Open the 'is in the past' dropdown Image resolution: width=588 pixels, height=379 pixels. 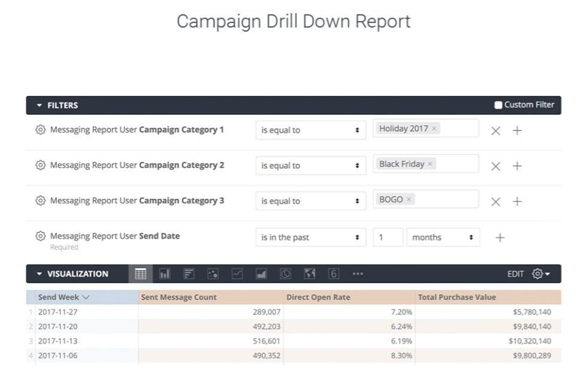point(310,237)
